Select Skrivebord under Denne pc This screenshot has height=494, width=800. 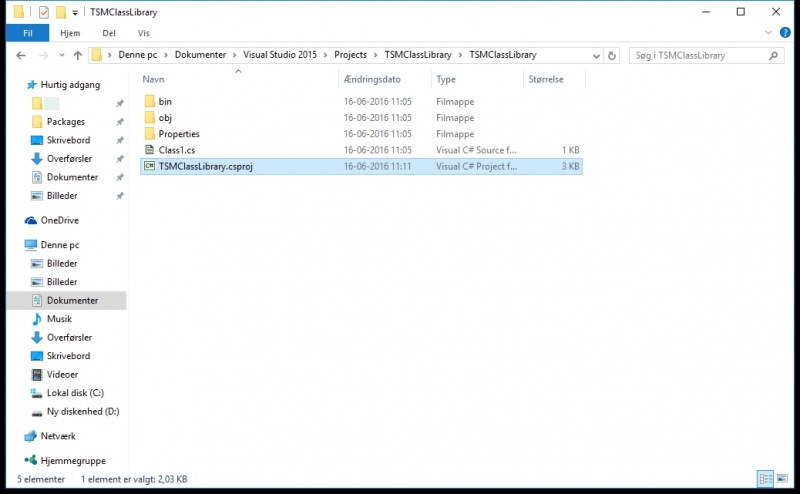click(x=68, y=356)
